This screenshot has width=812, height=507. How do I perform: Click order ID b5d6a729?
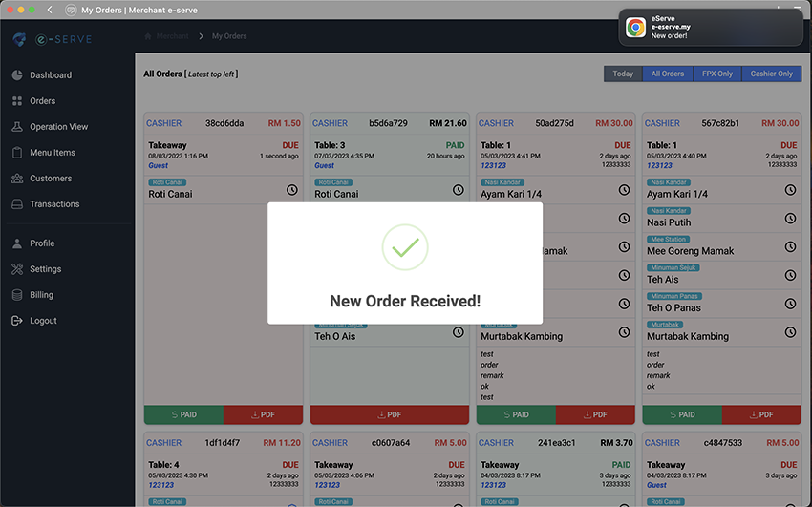click(388, 123)
